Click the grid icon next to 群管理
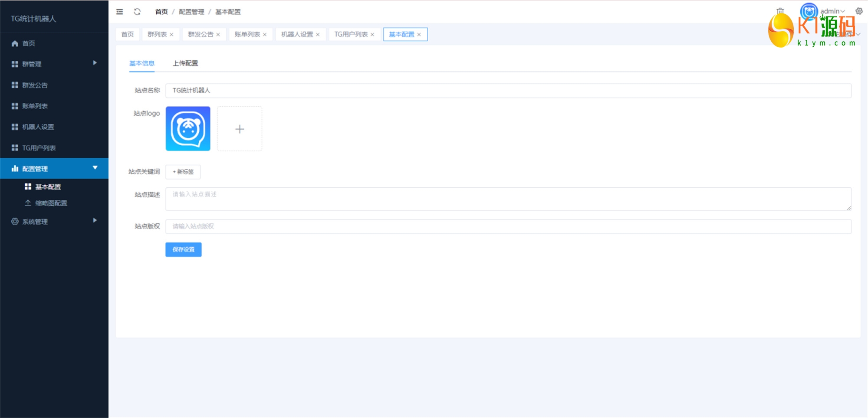This screenshot has width=868, height=418. (15, 64)
